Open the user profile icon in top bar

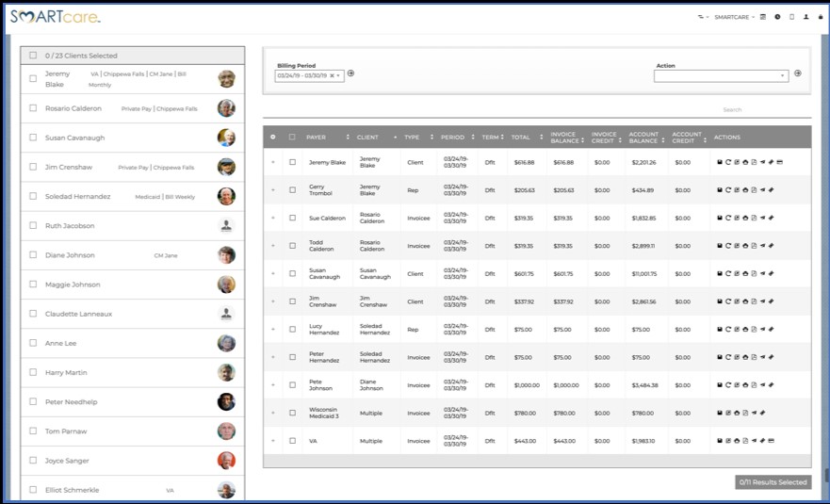(806, 17)
